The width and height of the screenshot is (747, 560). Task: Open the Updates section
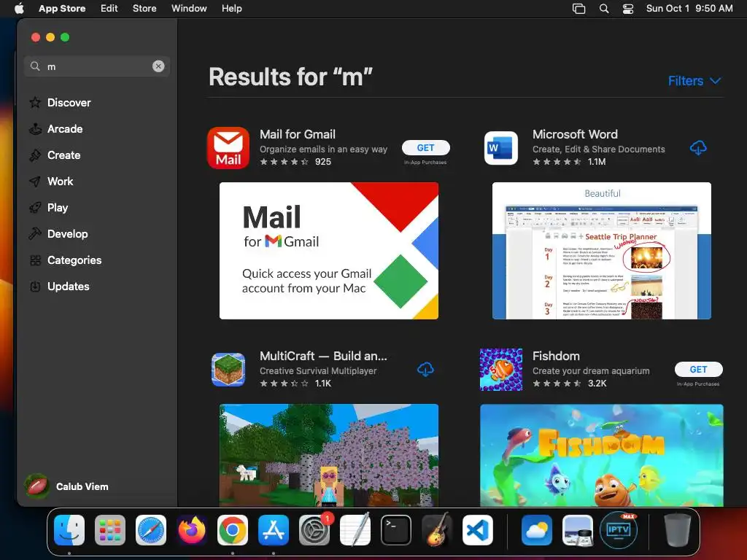[68, 286]
